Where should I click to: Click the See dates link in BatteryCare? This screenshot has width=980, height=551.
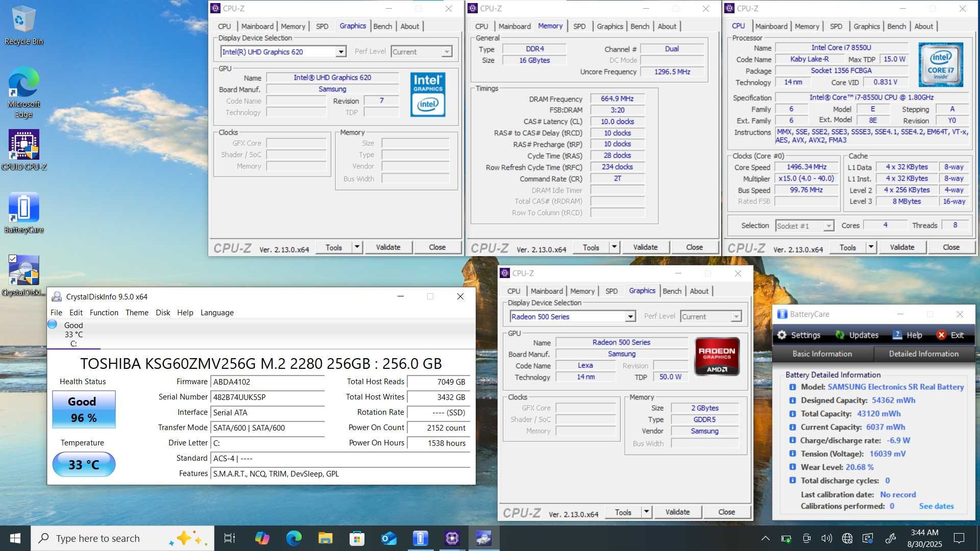(x=936, y=506)
